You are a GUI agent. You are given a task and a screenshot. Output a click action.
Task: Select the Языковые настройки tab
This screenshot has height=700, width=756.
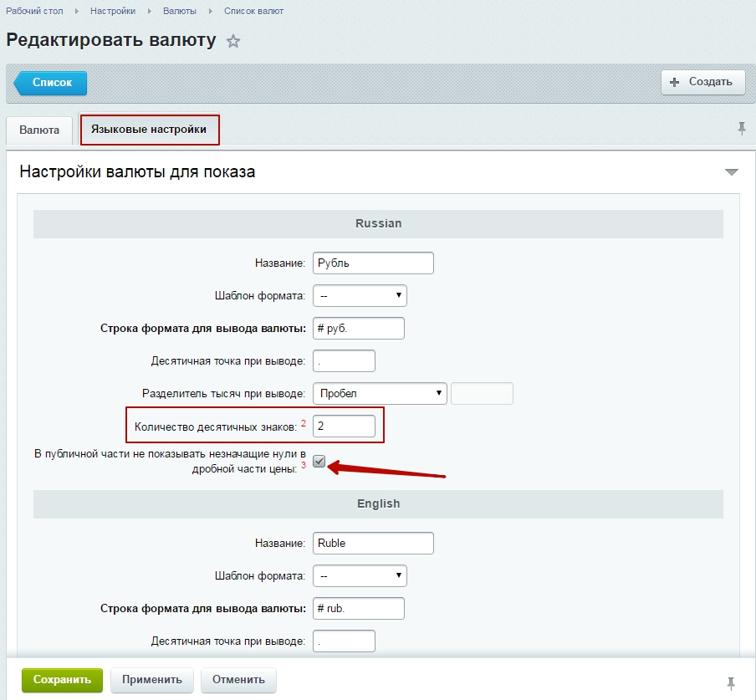(149, 130)
